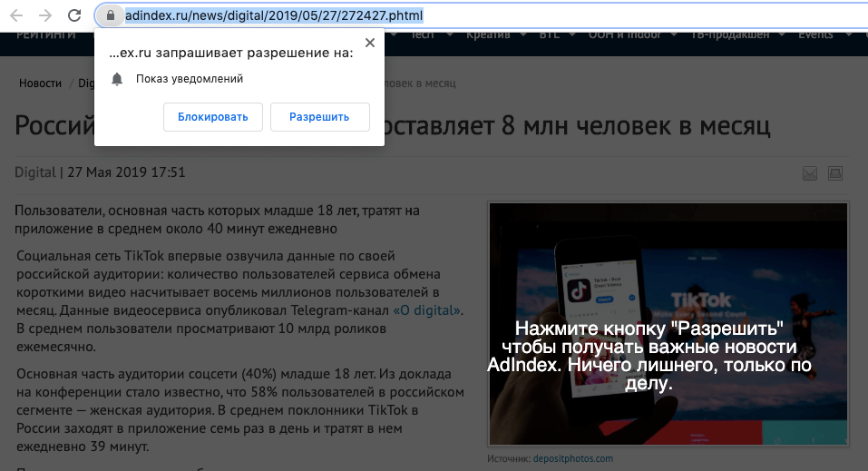This screenshot has width=868, height=471.
Task: Focus the adindex.ru address bar
Action: 481,15
